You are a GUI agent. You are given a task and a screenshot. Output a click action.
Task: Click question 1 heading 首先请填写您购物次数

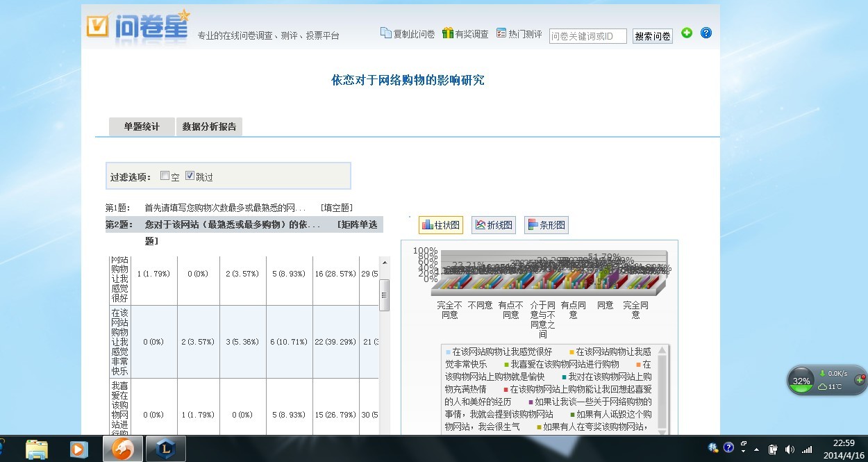225,208
